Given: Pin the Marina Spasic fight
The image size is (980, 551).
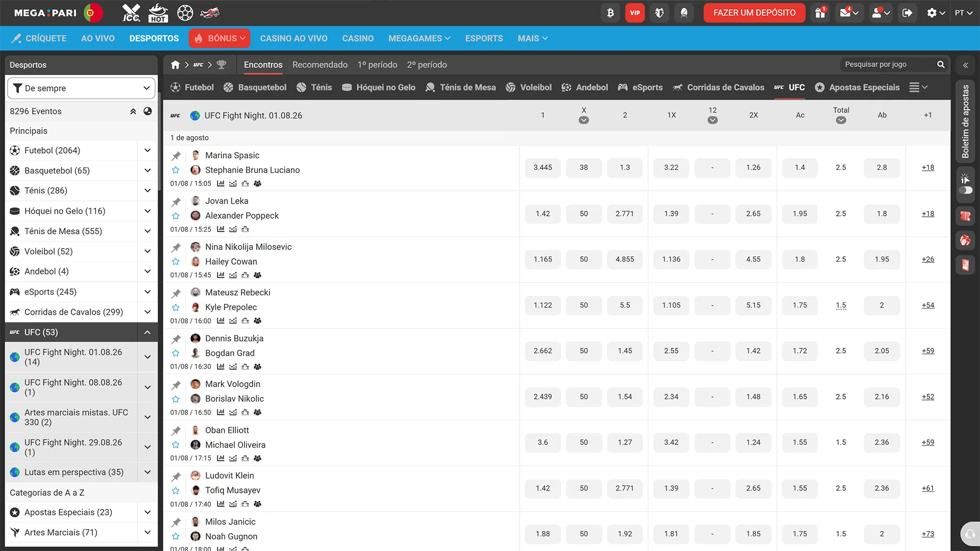Looking at the screenshot, I should click(176, 156).
